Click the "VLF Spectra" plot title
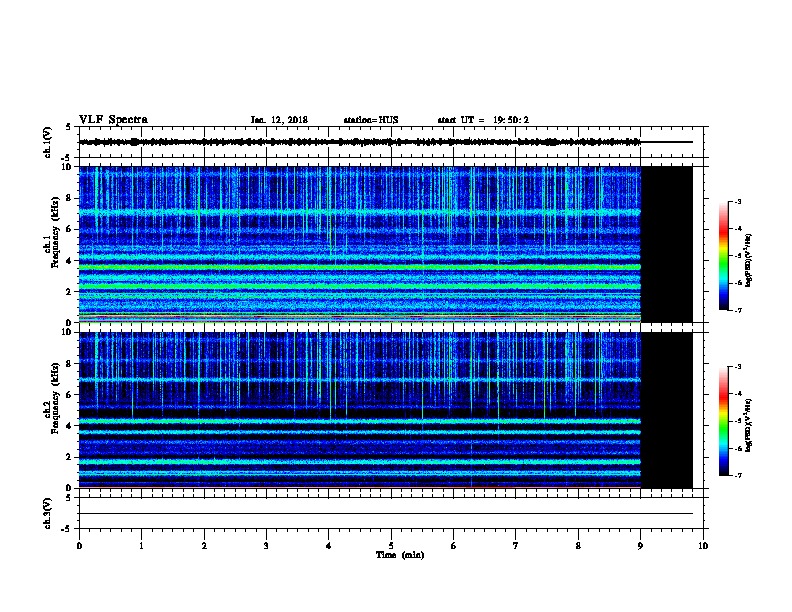Viewport: 792px width, 612px height. 113,120
